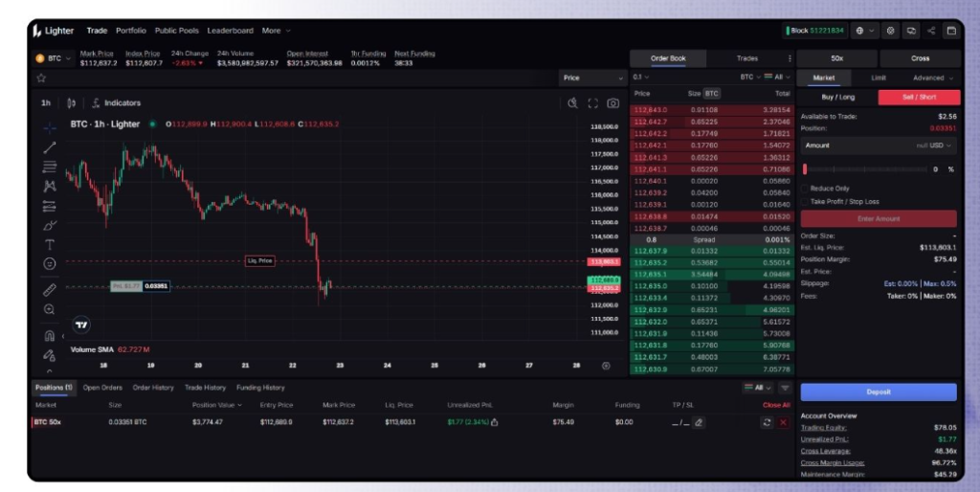Click Close All positions link
This screenshot has height=492, width=980.
click(x=775, y=405)
